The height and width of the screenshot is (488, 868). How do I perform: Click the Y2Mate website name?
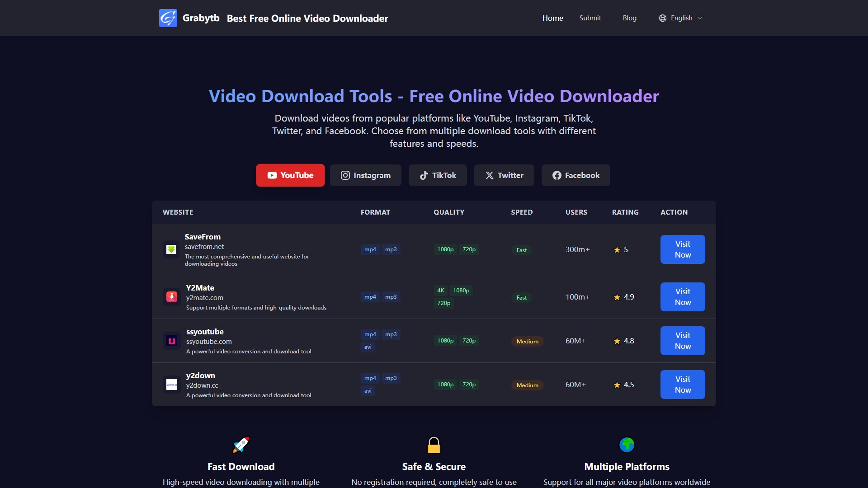tap(200, 288)
